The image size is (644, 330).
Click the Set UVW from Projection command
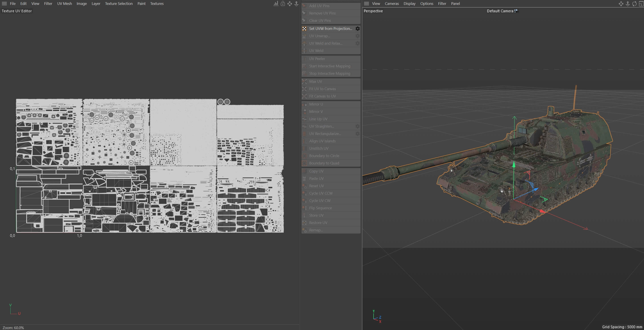click(330, 29)
